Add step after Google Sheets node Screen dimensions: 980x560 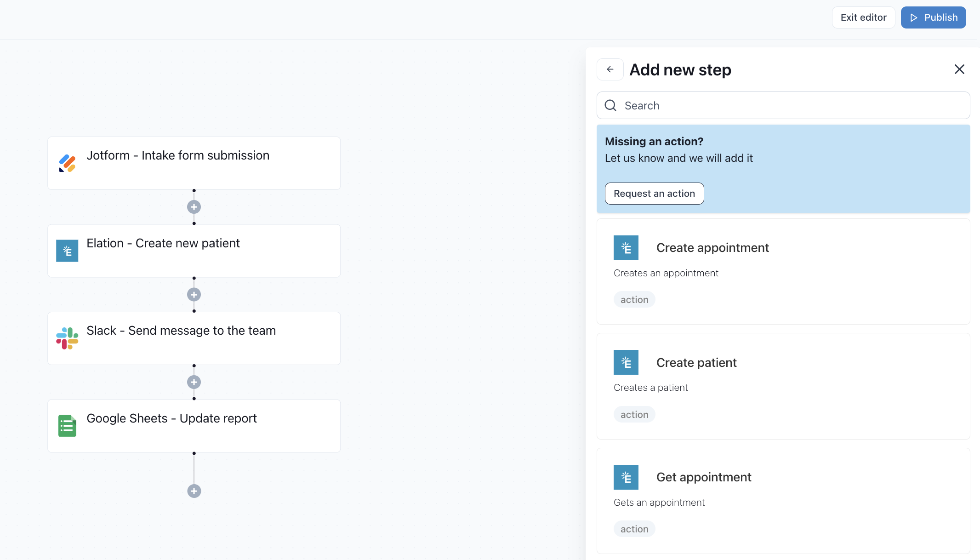pyautogui.click(x=194, y=491)
